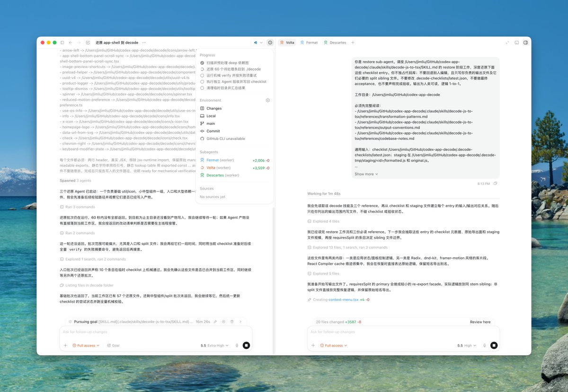
Task: Open the Environment settings gear
Action: pyautogui.click(x=268, y=100)
